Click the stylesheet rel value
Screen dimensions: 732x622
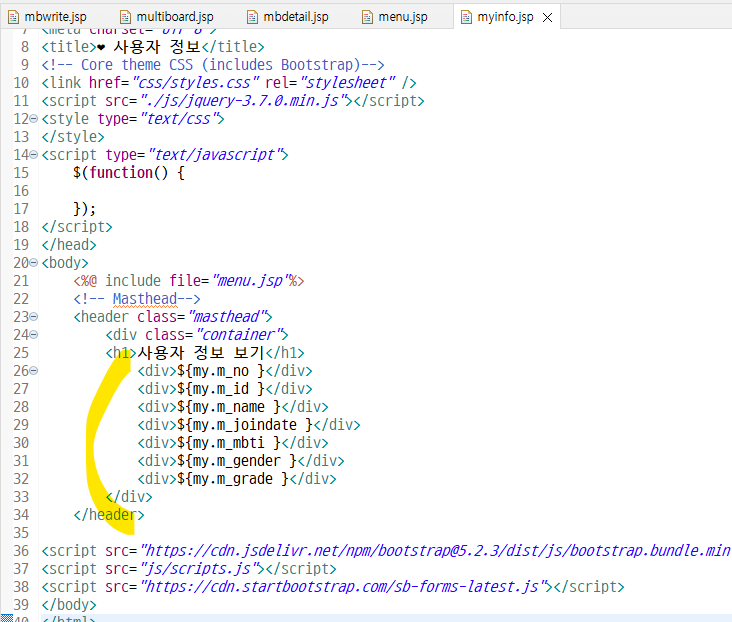click(348, 83)
